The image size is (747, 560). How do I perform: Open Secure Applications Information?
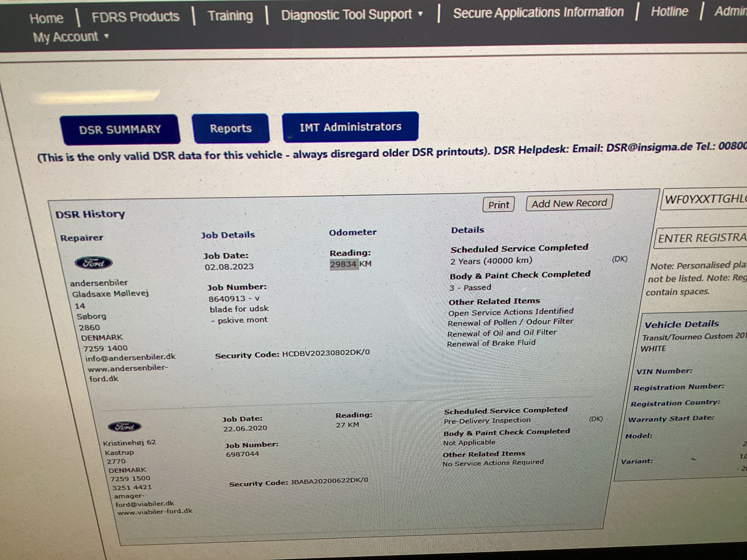pyautogui.click(x=538, y=12)
